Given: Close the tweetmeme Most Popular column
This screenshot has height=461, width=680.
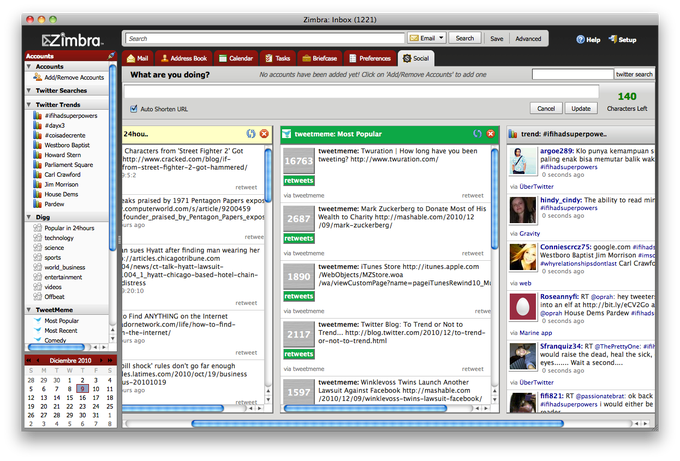Looking at the screenshot, I should pyautogui.click(x=490, y=134).
